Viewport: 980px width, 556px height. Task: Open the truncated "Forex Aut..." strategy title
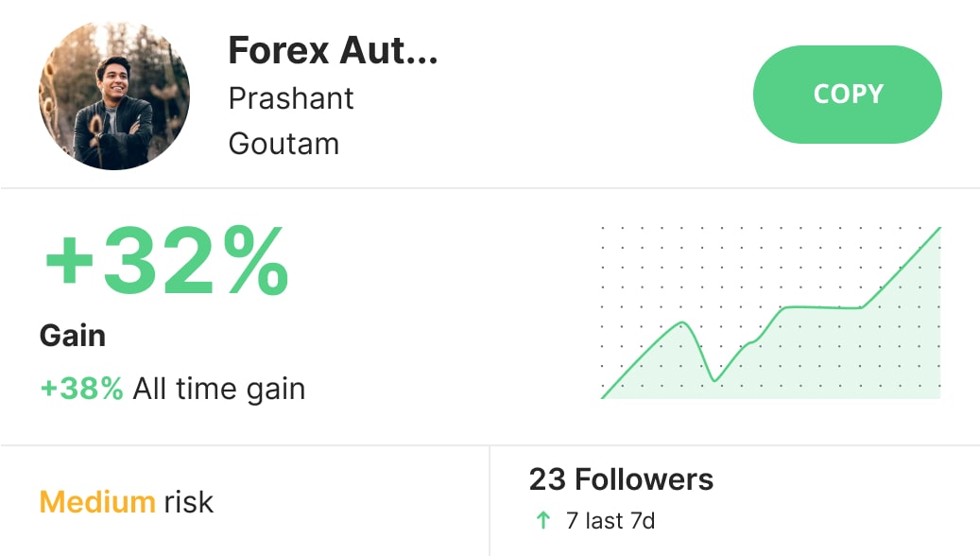333,51
